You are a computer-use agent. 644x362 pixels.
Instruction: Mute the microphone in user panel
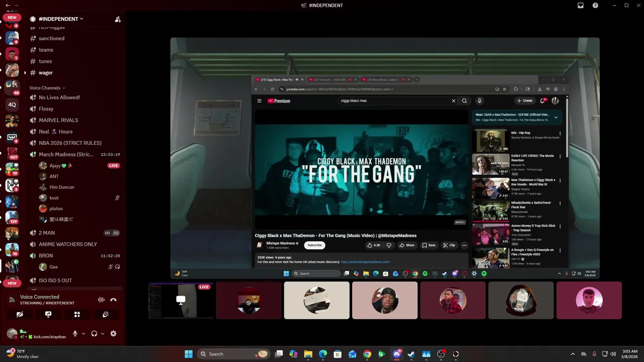click(x=75, y=333)
